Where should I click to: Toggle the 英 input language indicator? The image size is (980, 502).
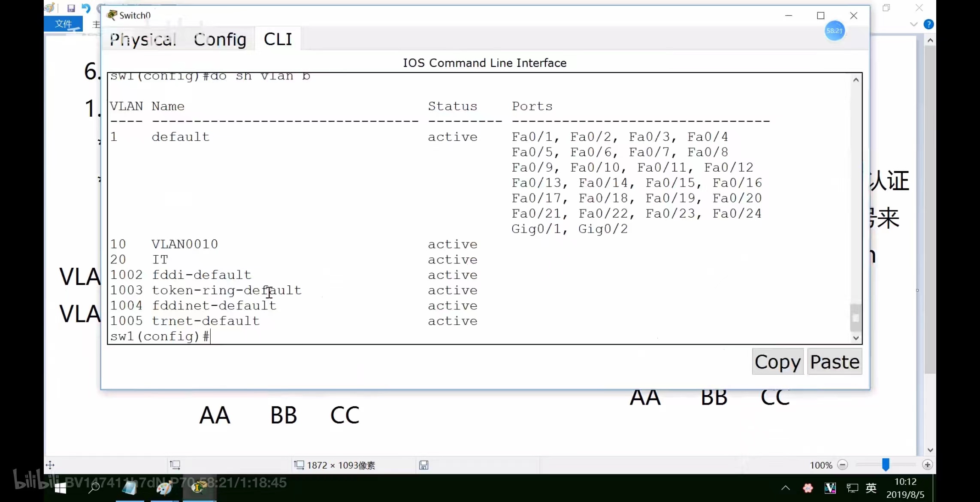point(871,488)
